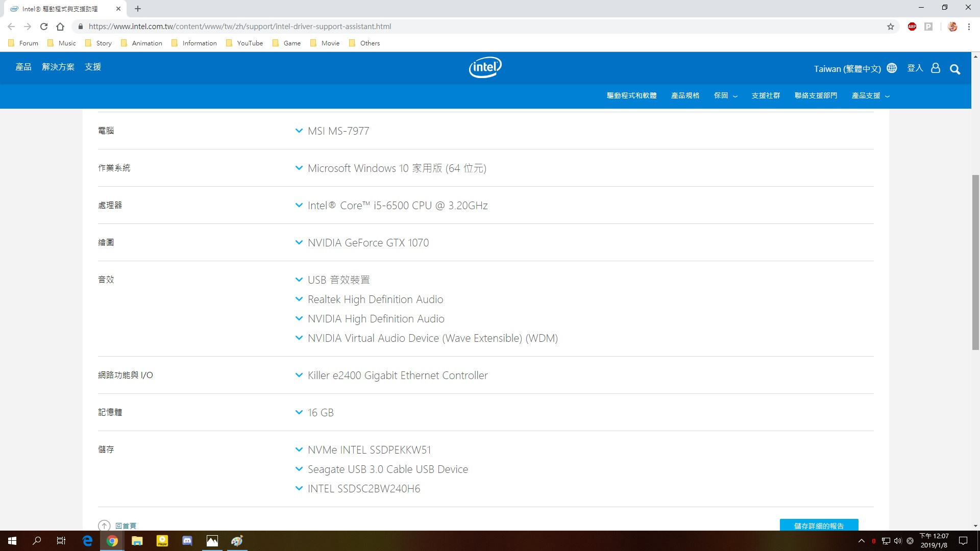The height and width of the screenshot is (551, 980).
Task: Open the site search magnifier icon
Action: 954,69
